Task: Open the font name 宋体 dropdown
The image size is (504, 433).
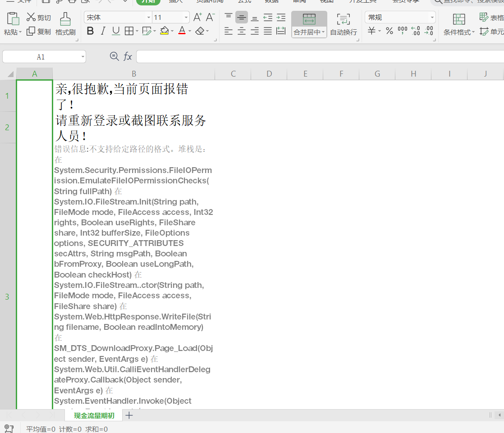Action: tap(148, 17)
